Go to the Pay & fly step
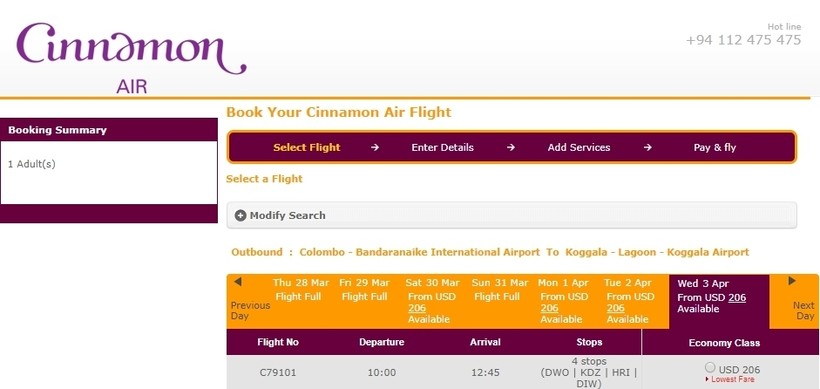The height and width of the screenshot is (389, 820). point(714,147)
